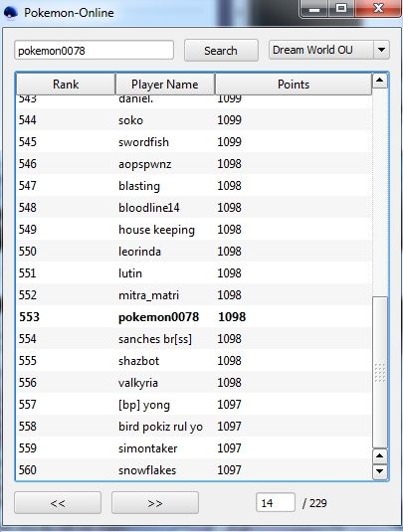This screenshot has width=403, height=532.
Task: Click total pages label / 229
Action: (x=314, y=503)
